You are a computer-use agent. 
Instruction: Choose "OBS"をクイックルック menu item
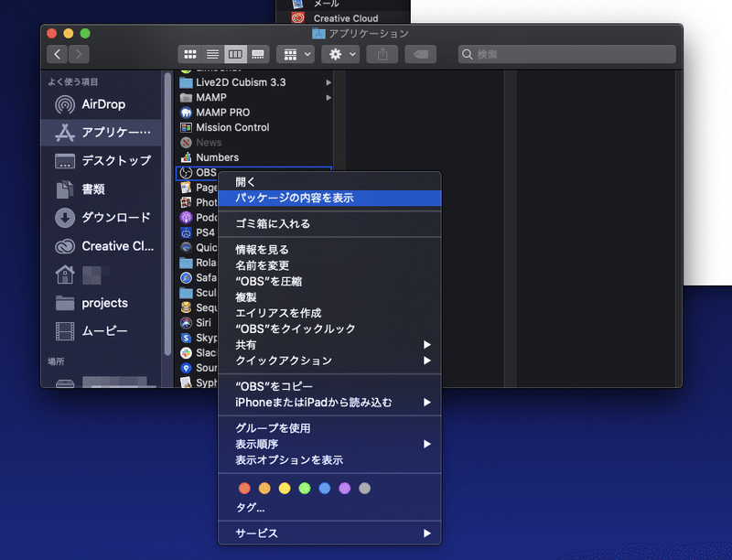click(x=329, y=329)
